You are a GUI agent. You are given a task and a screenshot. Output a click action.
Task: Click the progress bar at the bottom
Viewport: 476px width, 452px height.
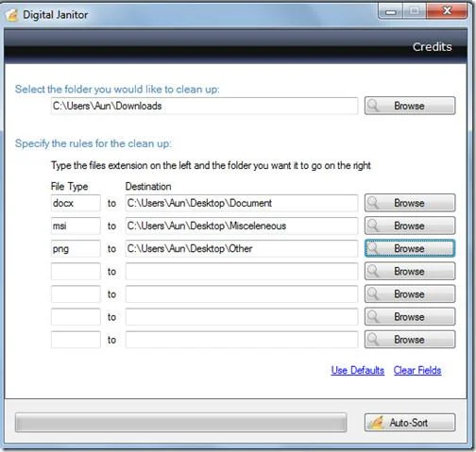180,423
